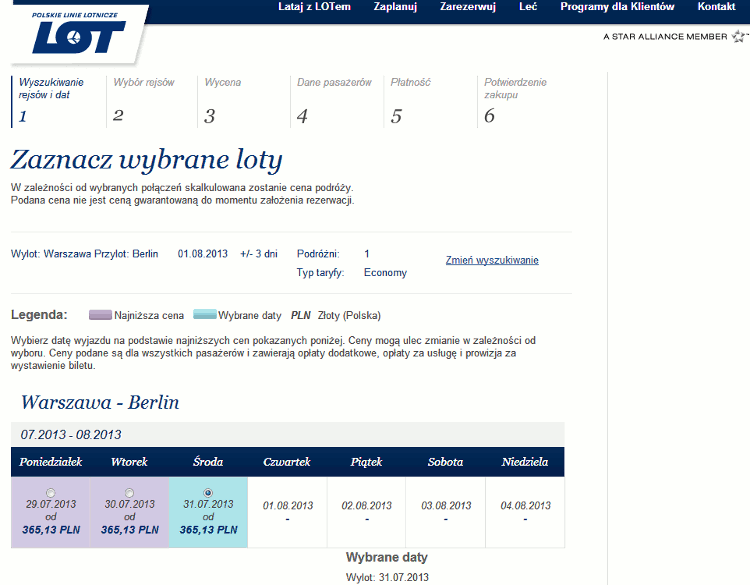
Task: Open Programy dla Klientów menu
Action: [617, 7]
